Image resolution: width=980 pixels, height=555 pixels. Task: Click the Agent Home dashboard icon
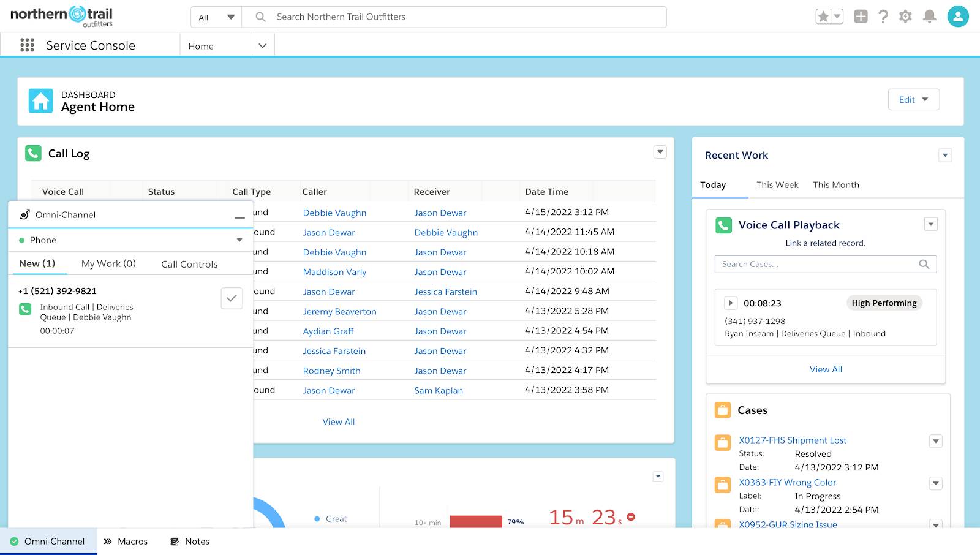click(40, 101)
